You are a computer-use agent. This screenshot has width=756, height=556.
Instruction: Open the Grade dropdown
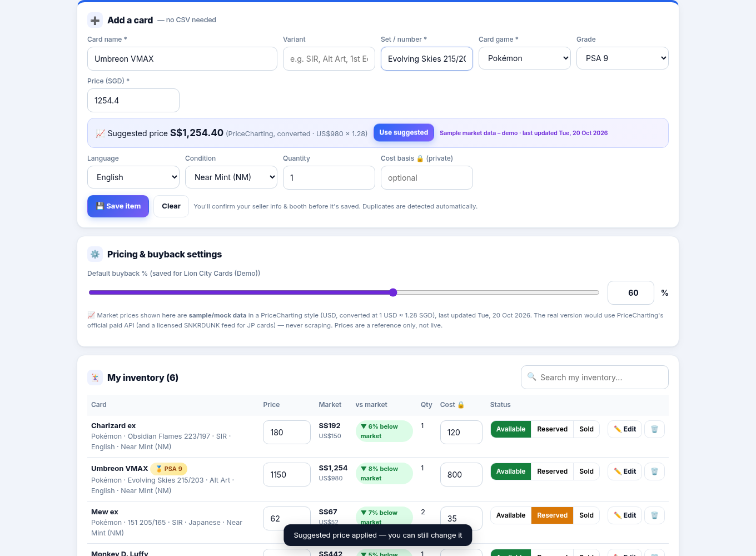pyautogui.click(x=623, y=58)
